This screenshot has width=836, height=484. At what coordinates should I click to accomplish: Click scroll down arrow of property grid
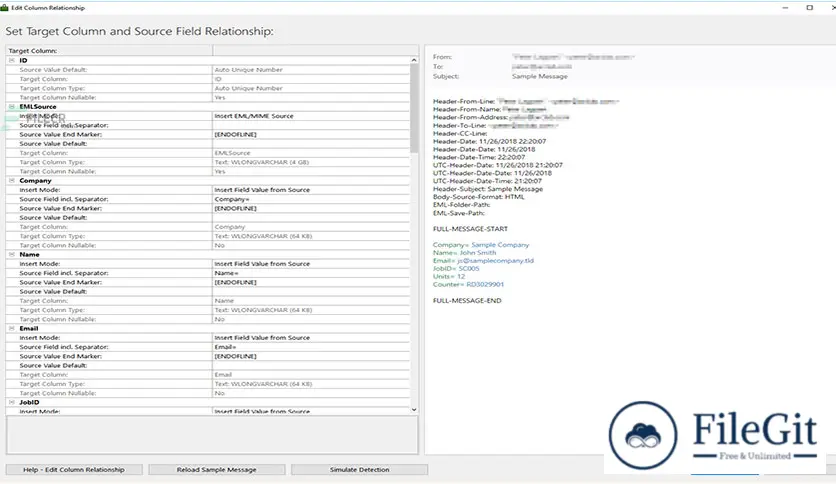414,410
